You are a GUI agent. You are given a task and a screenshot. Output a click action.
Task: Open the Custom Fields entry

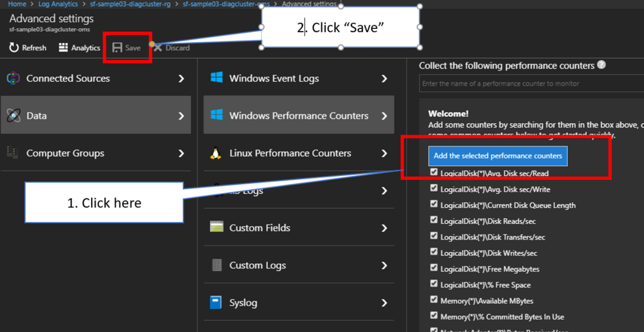299,228
